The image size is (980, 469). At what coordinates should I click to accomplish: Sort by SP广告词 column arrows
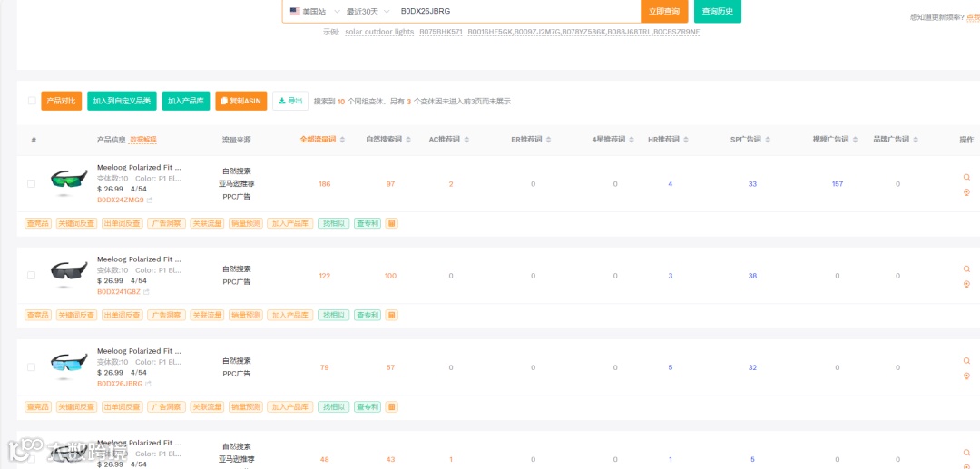click(768, 140)
